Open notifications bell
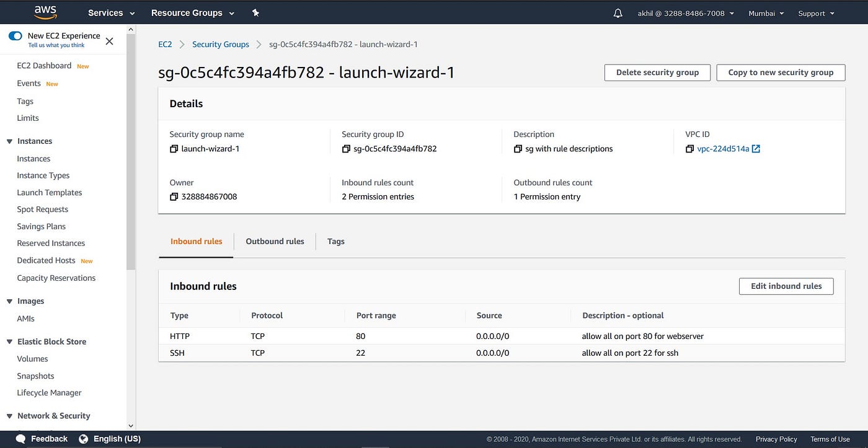The height and width of the screenshot is (448, 868). coord(618,13)
